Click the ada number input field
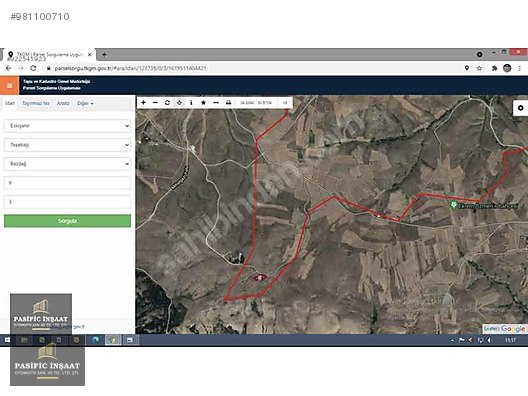Image resolution: width=528 pixels, height=396 pixels. click(67, 183)
